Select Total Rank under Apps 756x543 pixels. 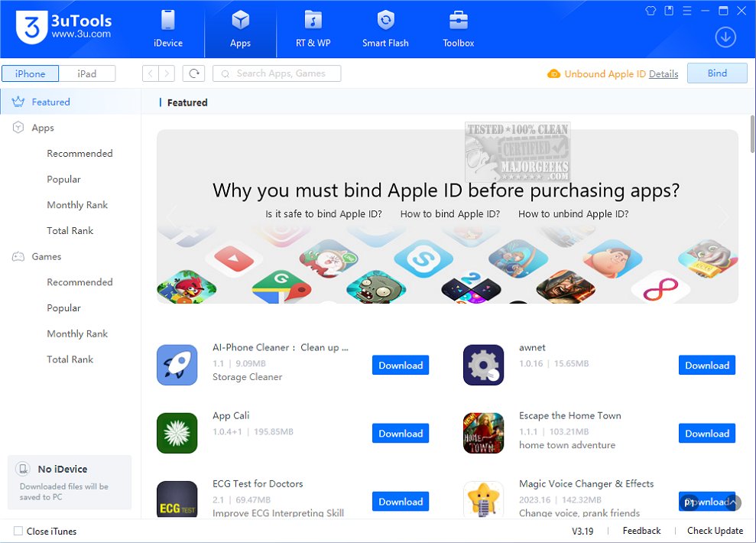point(70,230)
